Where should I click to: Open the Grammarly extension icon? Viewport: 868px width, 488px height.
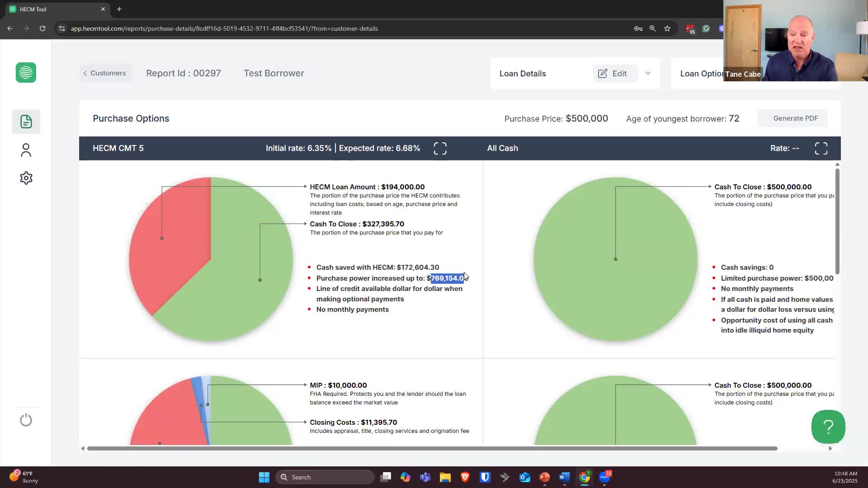point(706,28)
